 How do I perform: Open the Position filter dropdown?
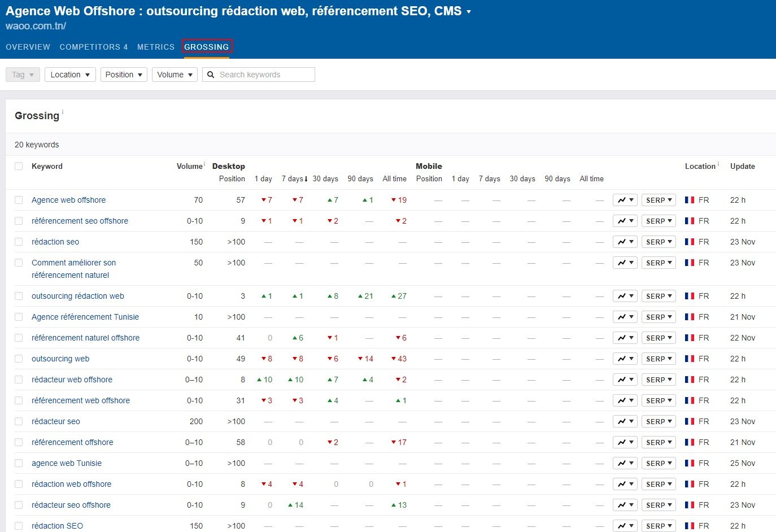[124, 75]
